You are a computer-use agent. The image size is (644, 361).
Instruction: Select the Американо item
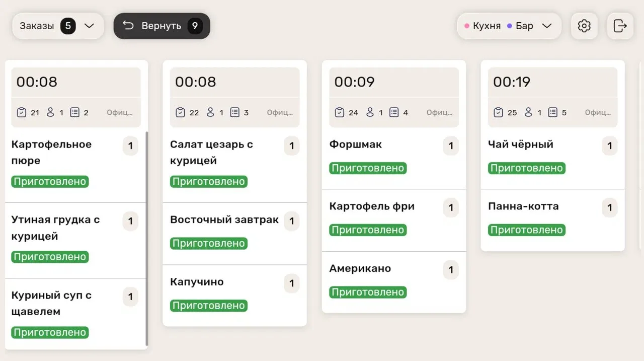[x=394, y=282]
